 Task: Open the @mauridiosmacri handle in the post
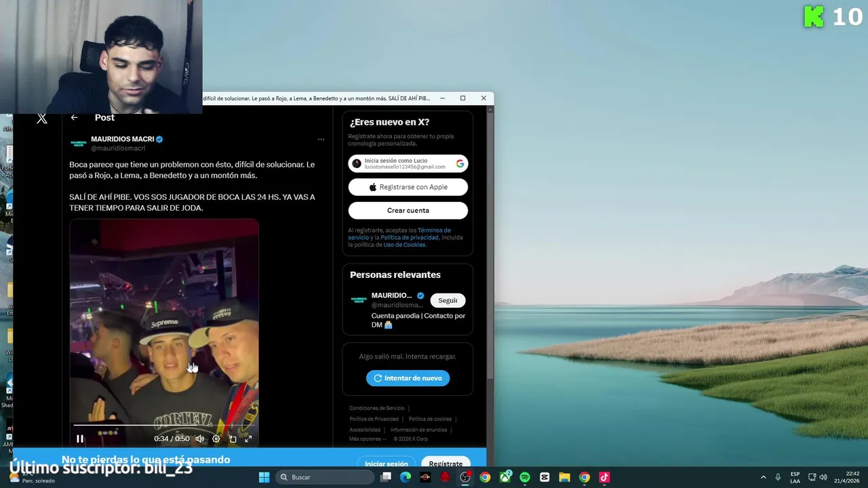[x=118, y=148]
